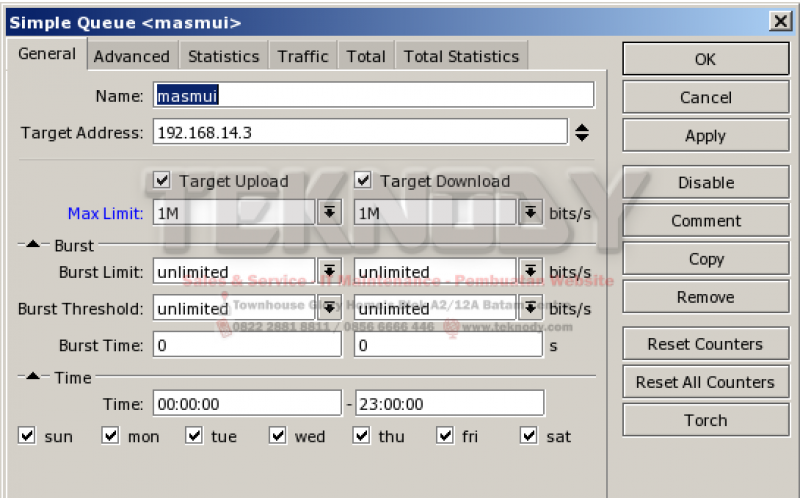The width and height of the screenshot is (800, 500).
Task: Click the Target Address field
Action: [x=360, y=132]
